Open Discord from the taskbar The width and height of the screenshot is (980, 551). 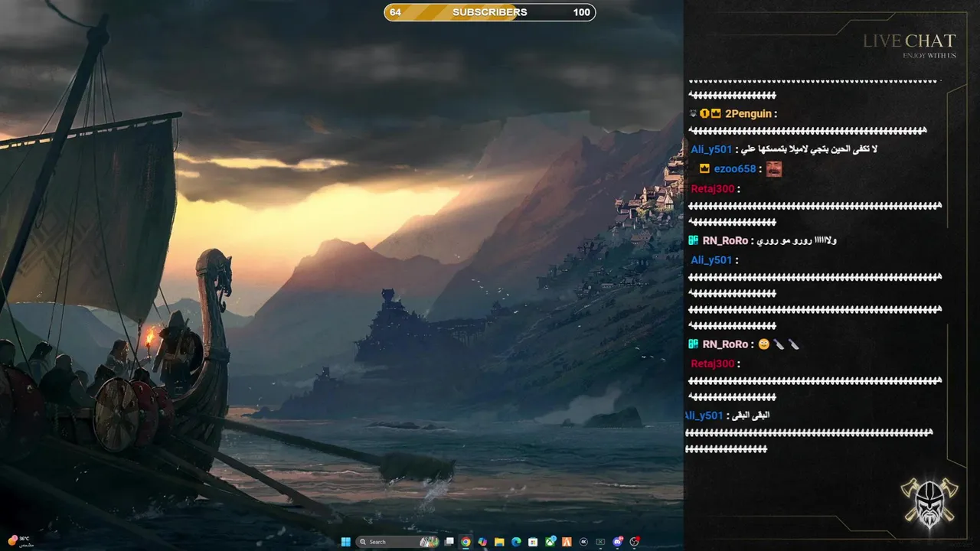618,542
